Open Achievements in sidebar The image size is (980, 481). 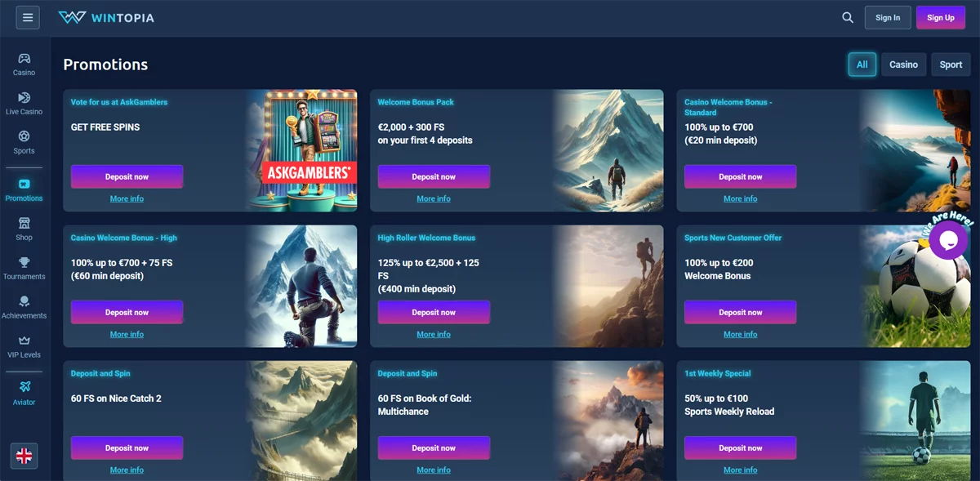[24, 307]
